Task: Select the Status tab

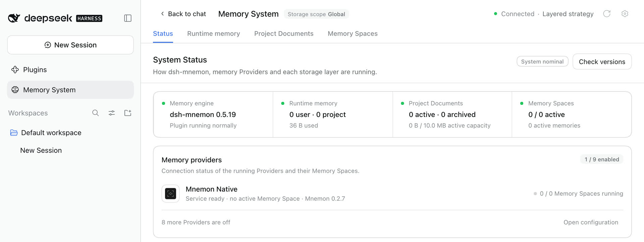Action: (x=163, y=34)
